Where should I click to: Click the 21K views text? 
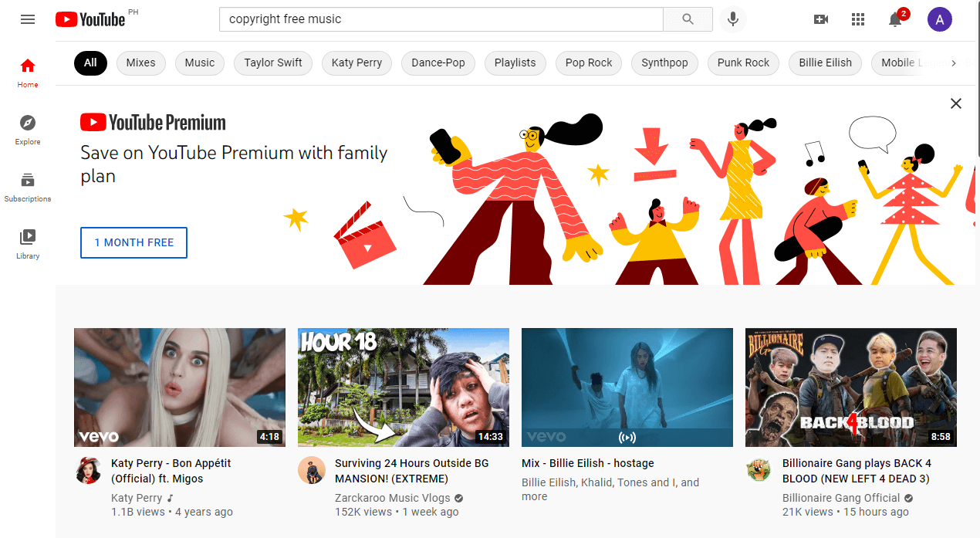pyautogui.click(x=807, y=512)
